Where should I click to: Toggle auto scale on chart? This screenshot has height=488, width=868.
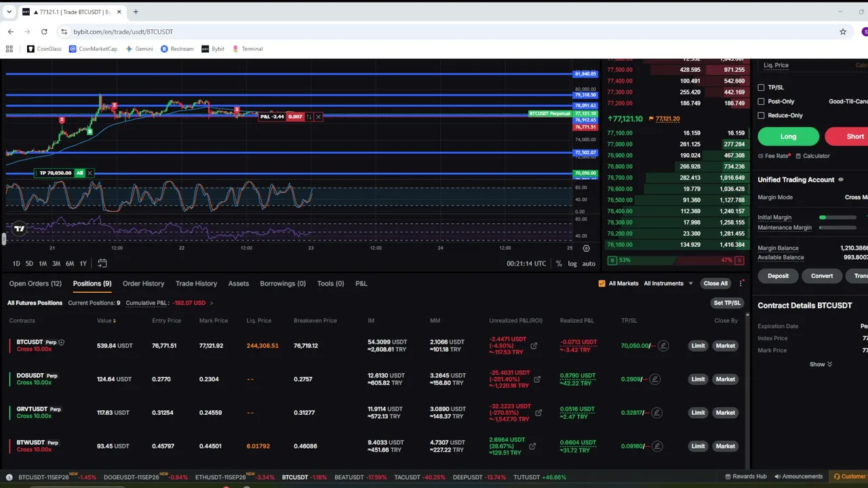(589, 264)
